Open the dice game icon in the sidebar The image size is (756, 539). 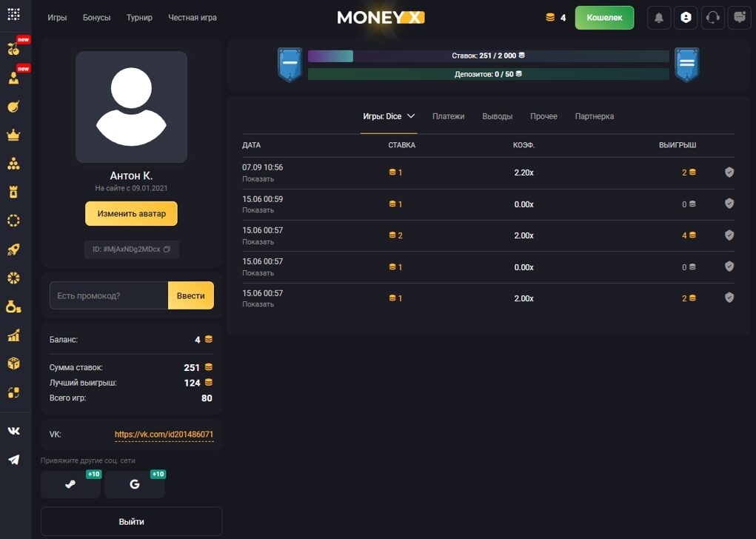click(13, 364)
